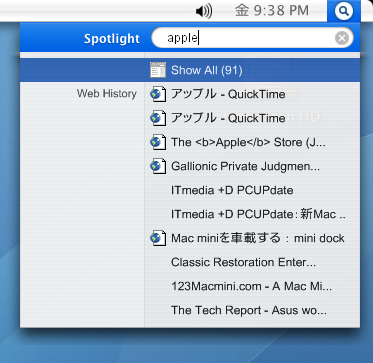Open The <b>Apple</b> Store result
This screenshot has width=373, height=363.
[x=248, y=142]
